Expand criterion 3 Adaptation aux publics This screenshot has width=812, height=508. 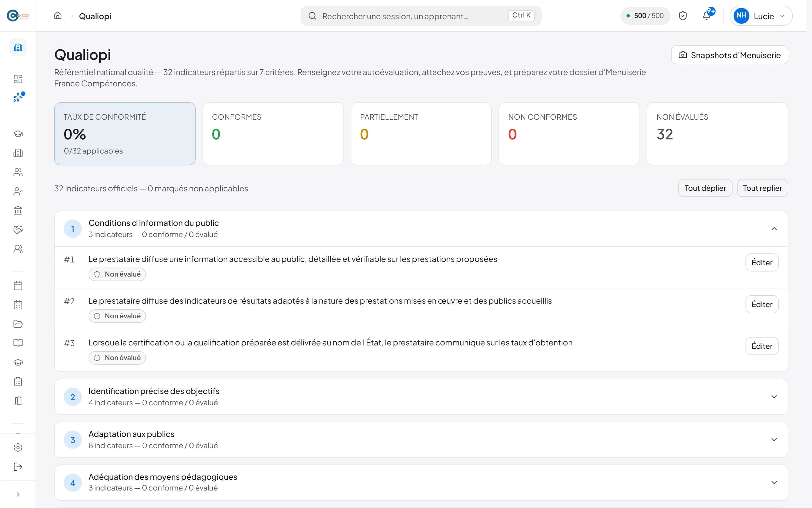pyautogui.click(x=774, y=440)
